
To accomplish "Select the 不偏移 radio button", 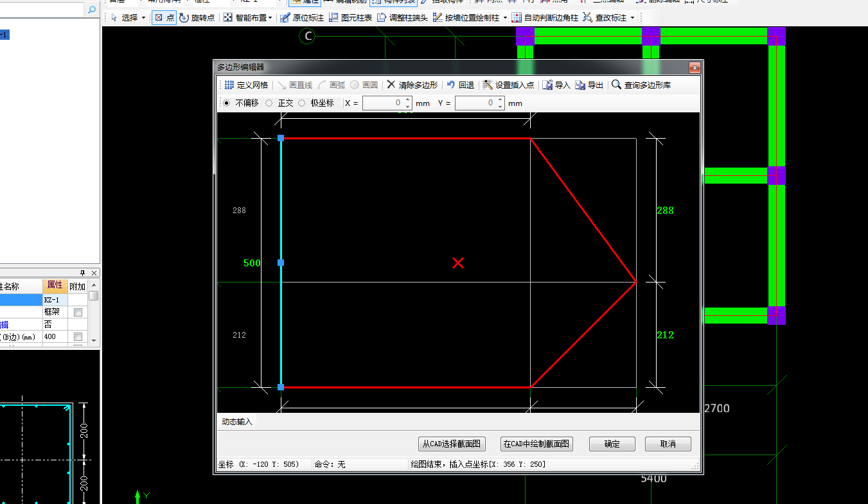I will click(227, 103).
